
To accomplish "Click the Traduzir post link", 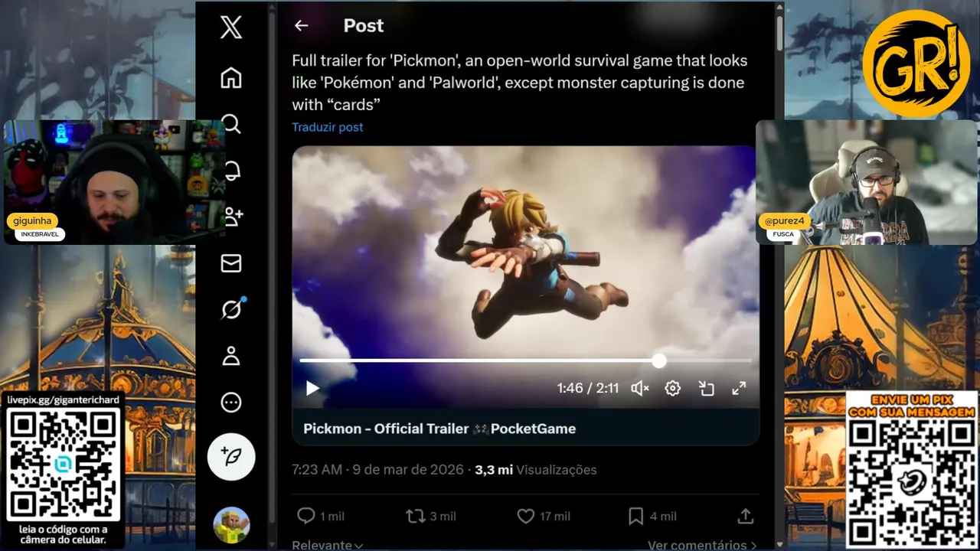I will pyautogui.click(x=328, y=127).
